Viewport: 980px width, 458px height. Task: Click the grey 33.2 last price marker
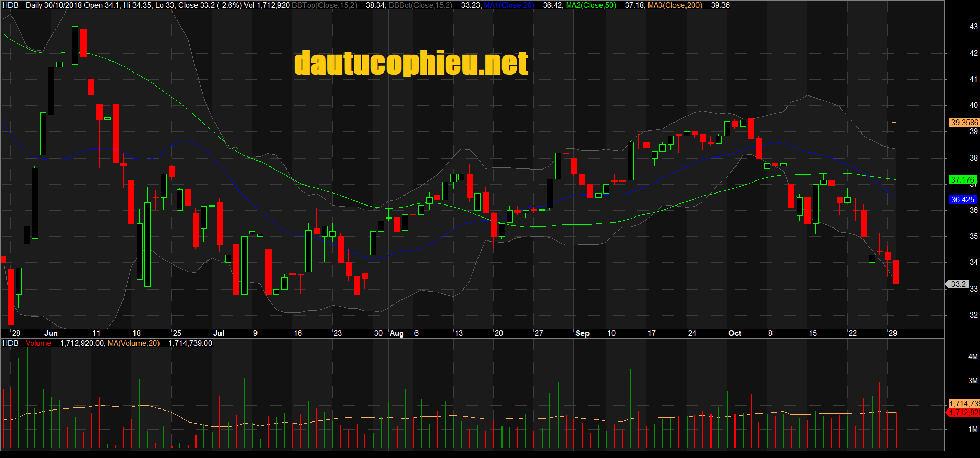[958, 284]
